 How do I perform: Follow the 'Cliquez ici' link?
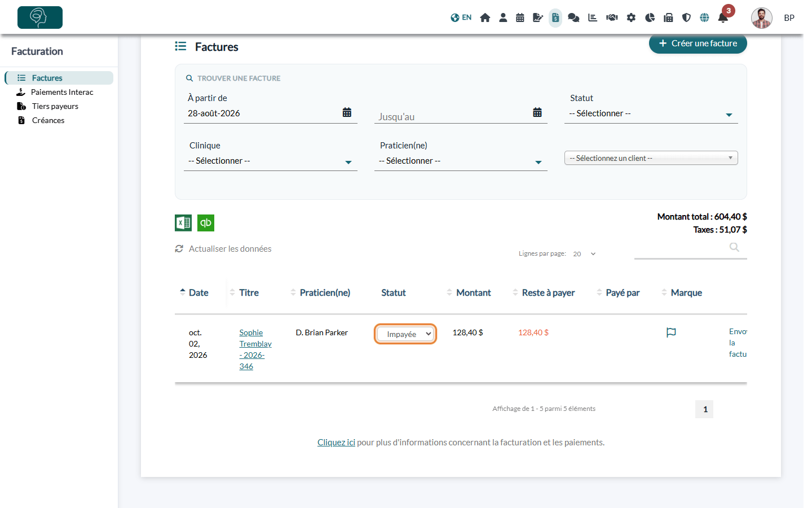pos(336,443)
